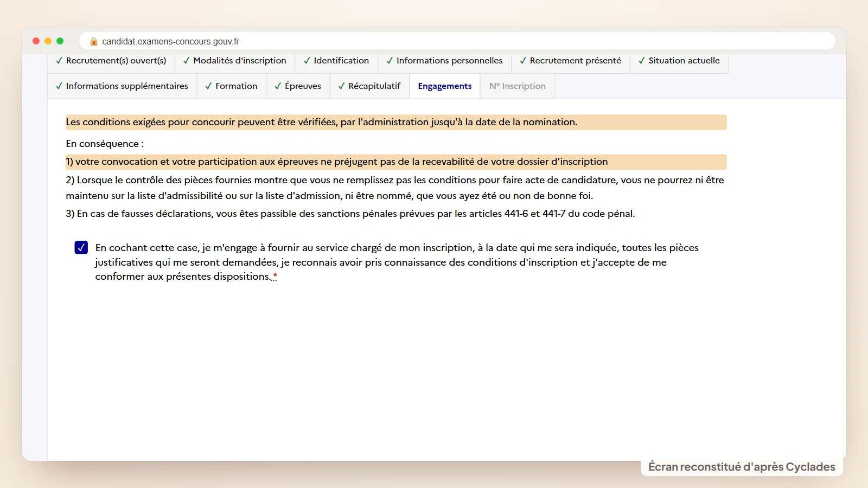Click the green maximize window button
Viewport: 868px width, 488px height.
pos(60,41)
